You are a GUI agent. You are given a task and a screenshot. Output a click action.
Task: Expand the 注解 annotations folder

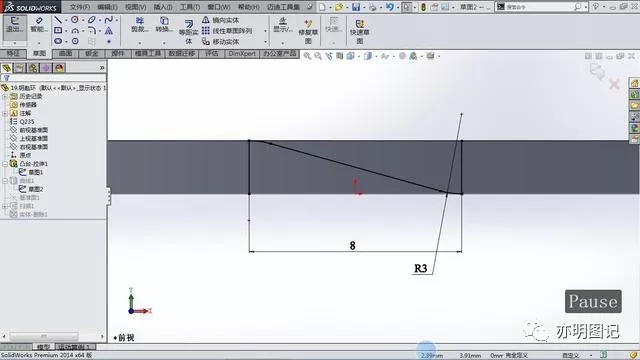(x=5, y=113)
